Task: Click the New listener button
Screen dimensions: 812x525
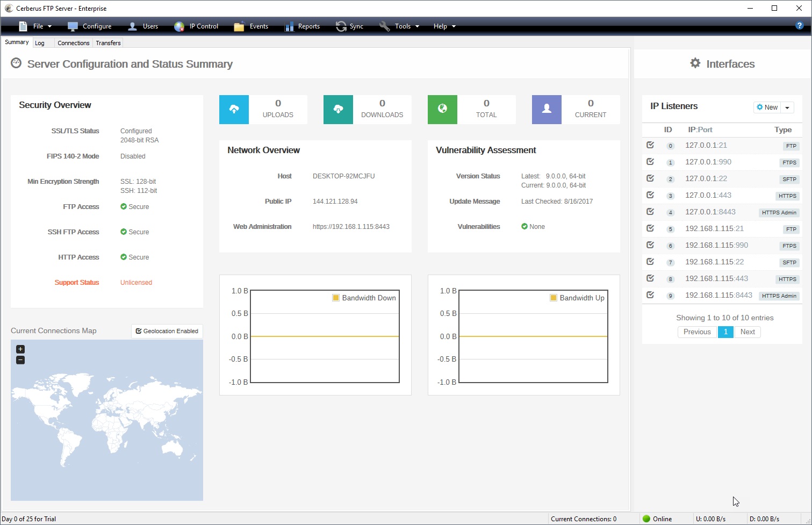Action: pos(767,107)
